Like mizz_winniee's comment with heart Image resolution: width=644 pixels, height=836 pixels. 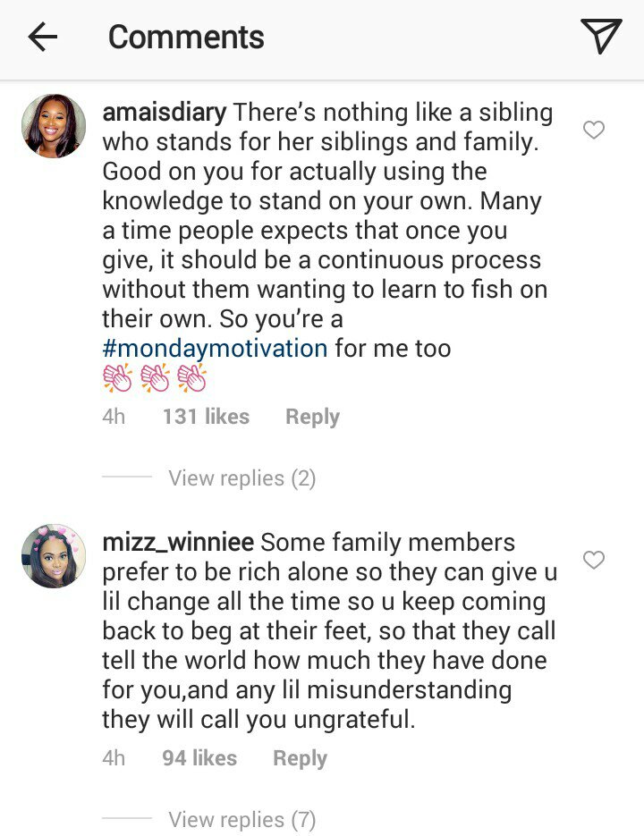tap(593, 561)
